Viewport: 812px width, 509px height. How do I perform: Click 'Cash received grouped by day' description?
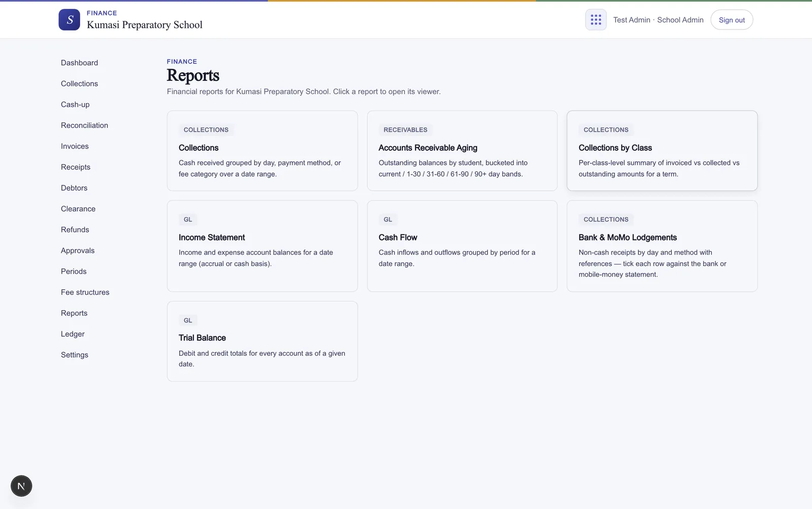click(260, 168)
